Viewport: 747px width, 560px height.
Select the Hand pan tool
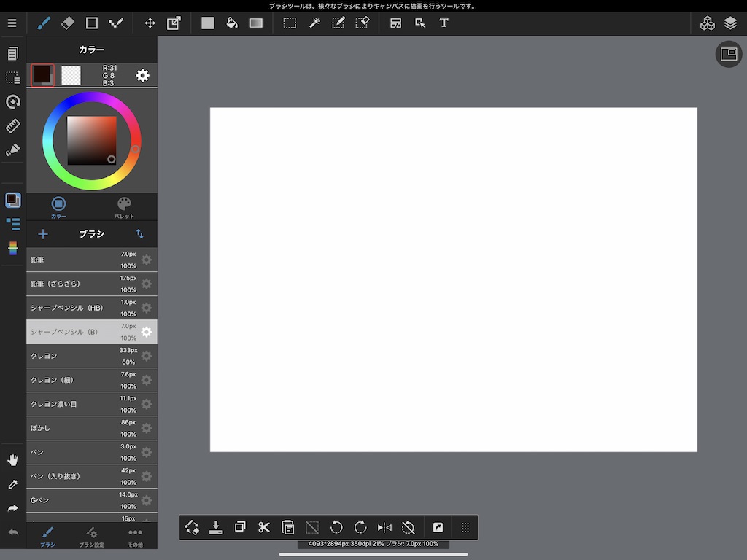(x=12, y=460)
